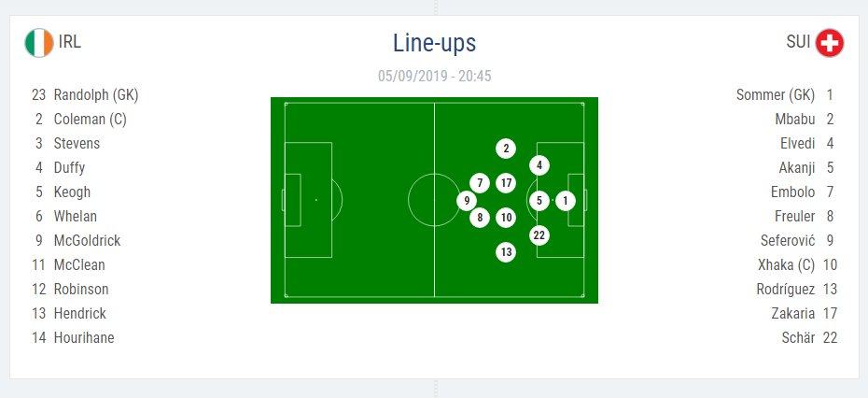
Task: Select Xhaka (C) from Switzerland list
Action: pyautogui.click(x=786, y=265)
